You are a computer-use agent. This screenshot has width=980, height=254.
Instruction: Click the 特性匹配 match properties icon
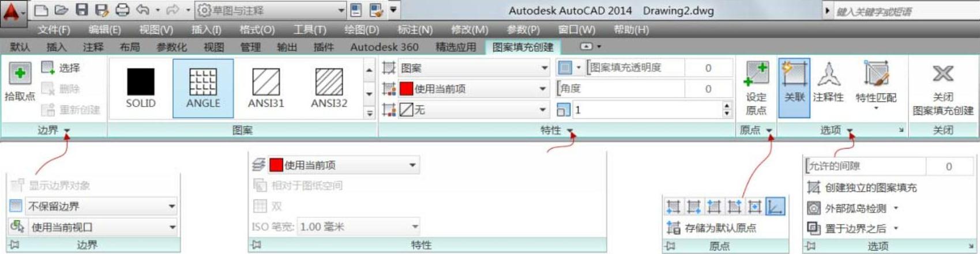point(876,73)
